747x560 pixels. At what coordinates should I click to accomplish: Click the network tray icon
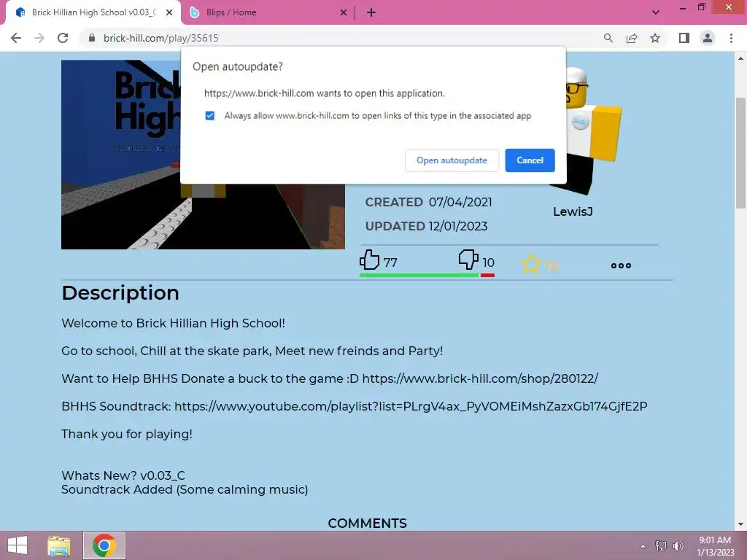[x=660, y=546]
